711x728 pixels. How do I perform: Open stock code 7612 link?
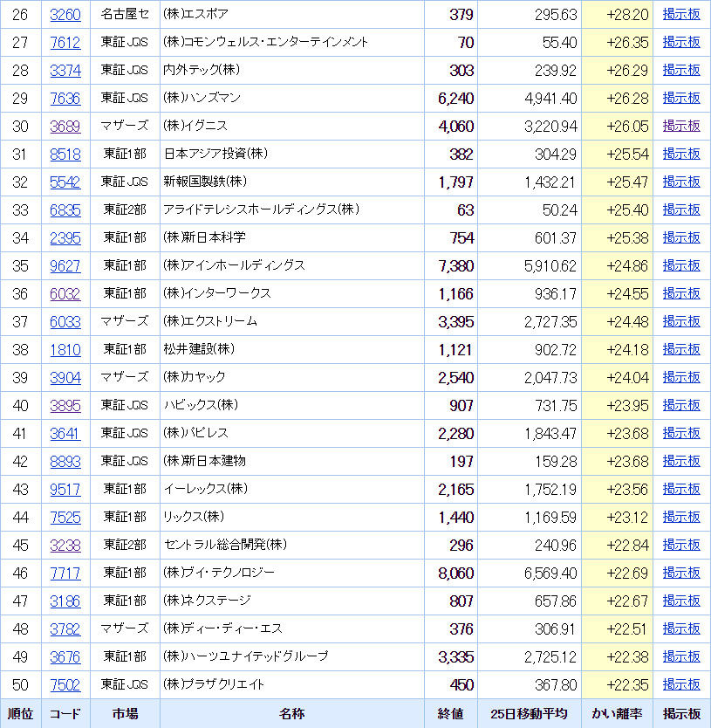(x=65, y=43)
